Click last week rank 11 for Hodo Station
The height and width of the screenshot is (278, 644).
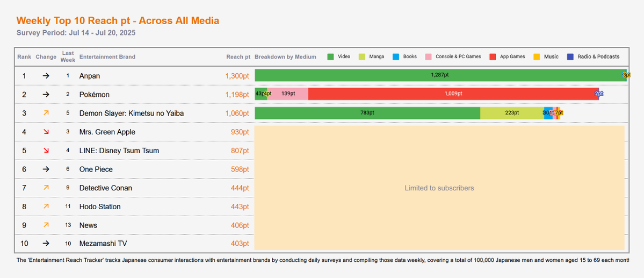point(68,206)
